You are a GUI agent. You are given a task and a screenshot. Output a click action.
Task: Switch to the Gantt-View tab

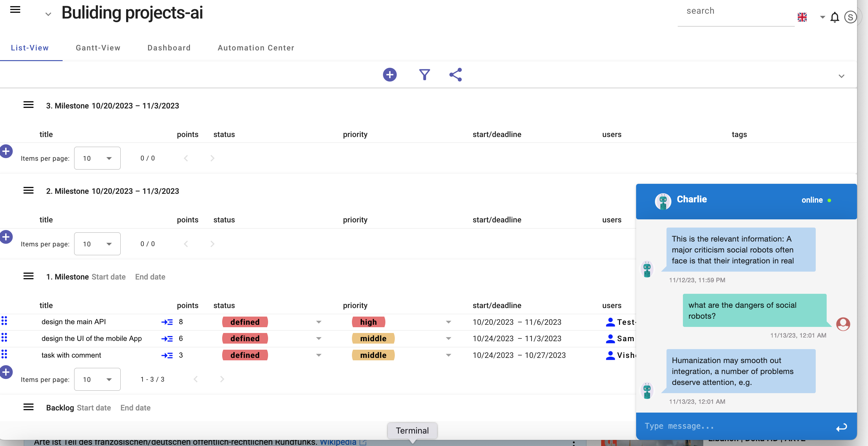[x=98, y=48]
